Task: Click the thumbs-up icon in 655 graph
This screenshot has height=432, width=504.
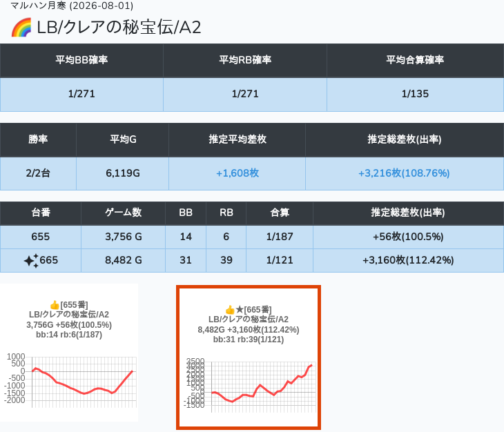Action: [x=55, y=305]
